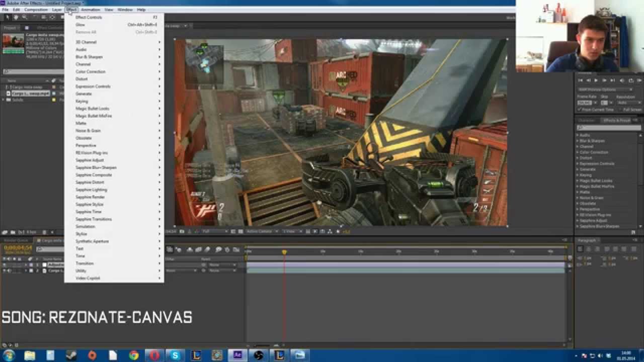This screenshot has width=644, height=362.
Task: Click the timeline current time indicator
Action: 284,252
